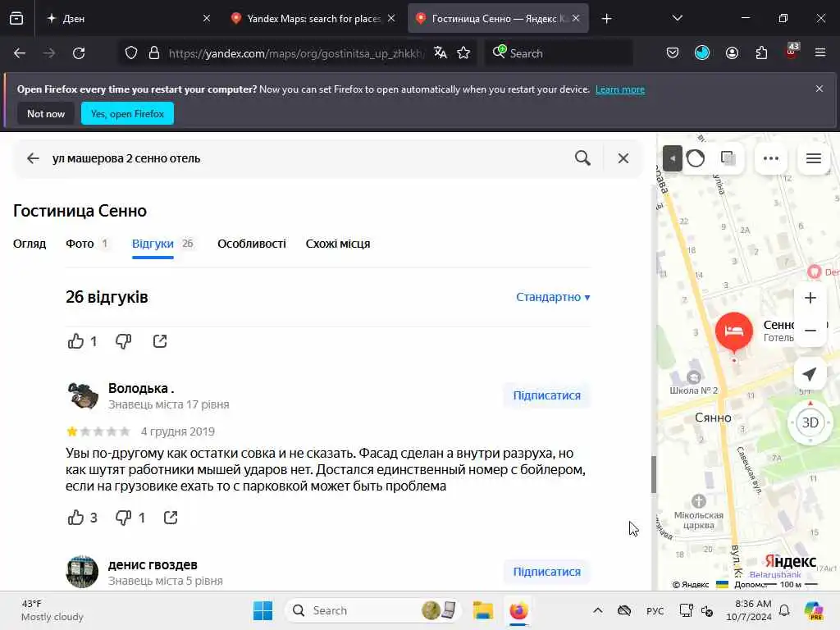840x630 pixels.
Task: Open the tracking protection shield icon
Action: click(x=131, y=53)
